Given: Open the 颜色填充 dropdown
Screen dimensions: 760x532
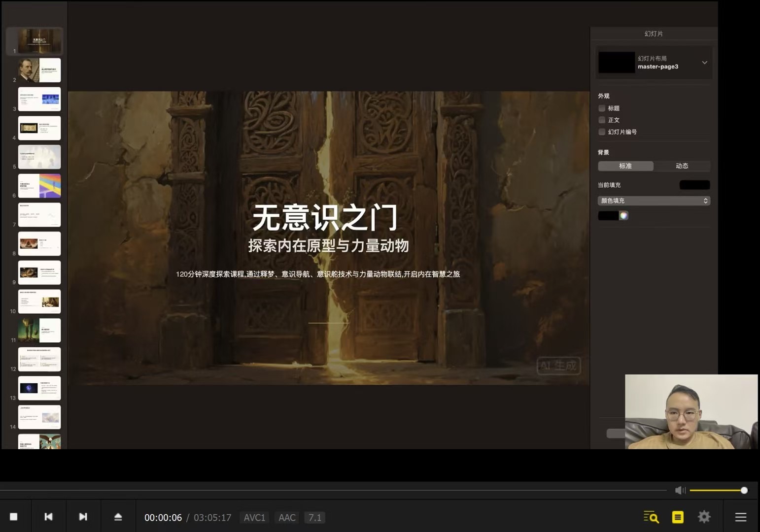Looking at the screenshot, I should tap(654, 200).
